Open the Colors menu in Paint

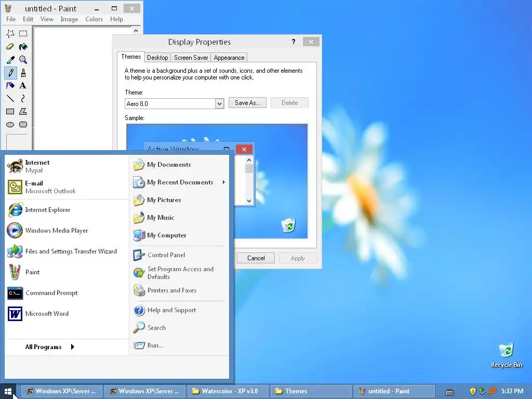point(94,19)
